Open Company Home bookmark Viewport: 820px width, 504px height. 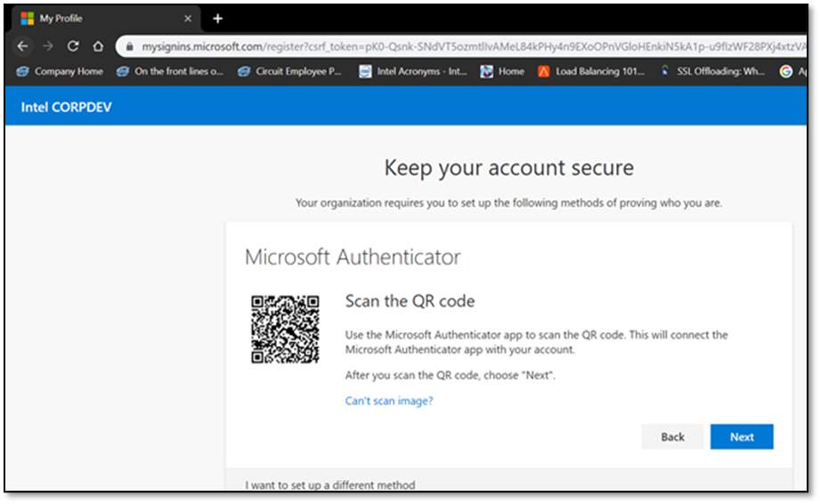(x=59, y=71)
